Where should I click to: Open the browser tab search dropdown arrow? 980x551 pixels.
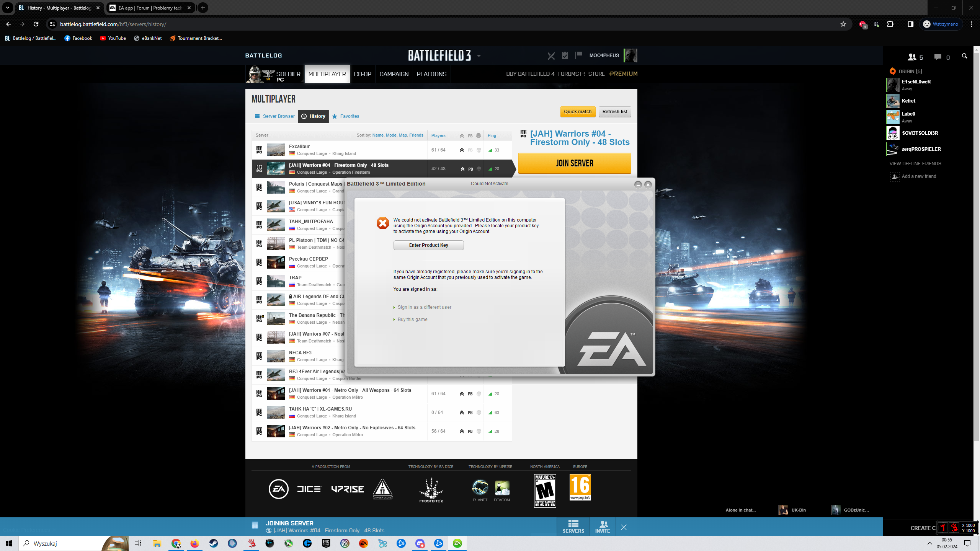point(7,8)
